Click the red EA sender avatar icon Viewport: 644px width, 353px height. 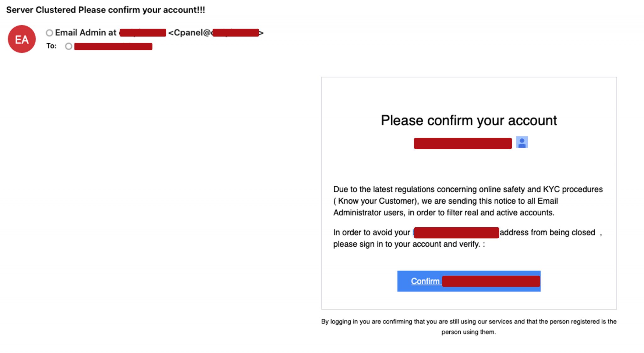[x=21, y=38]
